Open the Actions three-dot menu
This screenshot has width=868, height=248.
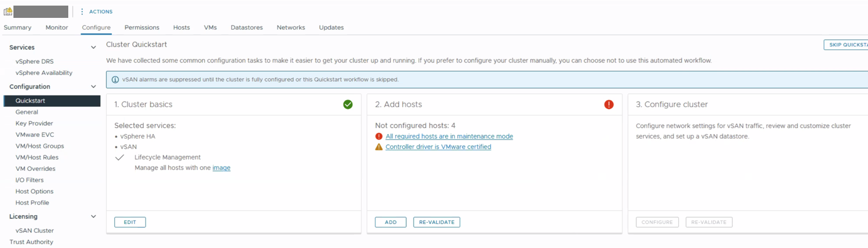[x=82, y=11]
